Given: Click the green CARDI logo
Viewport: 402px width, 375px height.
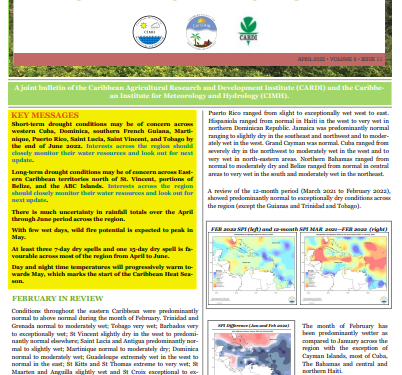Looking at the screenshot, I should [x=248, y=31].
